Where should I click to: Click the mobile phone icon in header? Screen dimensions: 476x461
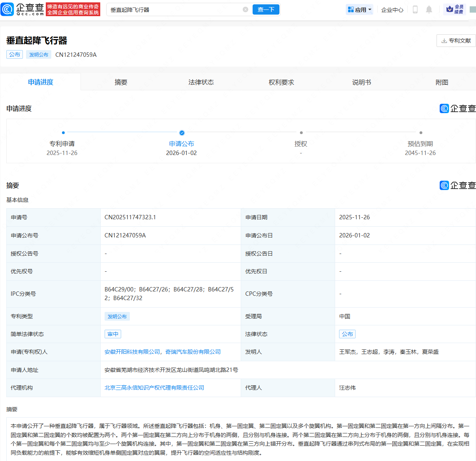415,9
